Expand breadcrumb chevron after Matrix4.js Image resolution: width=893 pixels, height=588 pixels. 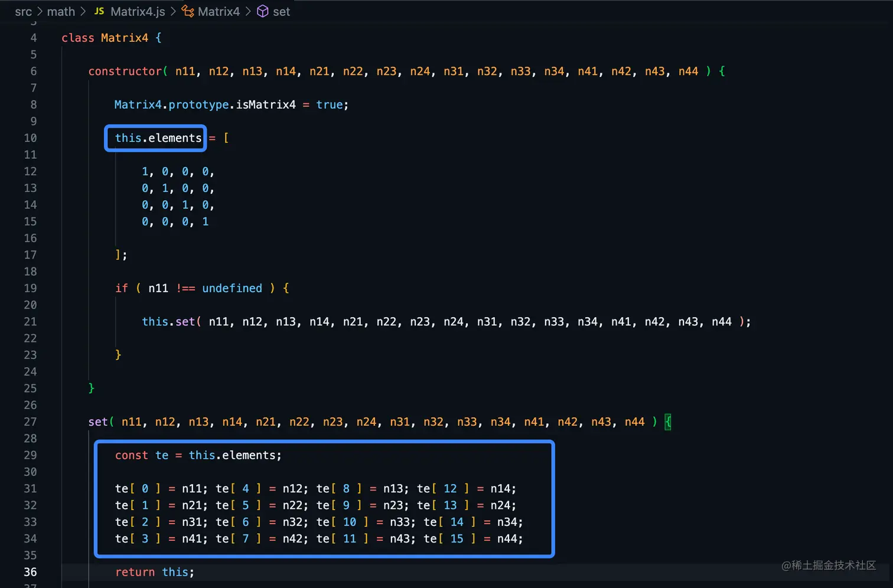pos(173,12)
